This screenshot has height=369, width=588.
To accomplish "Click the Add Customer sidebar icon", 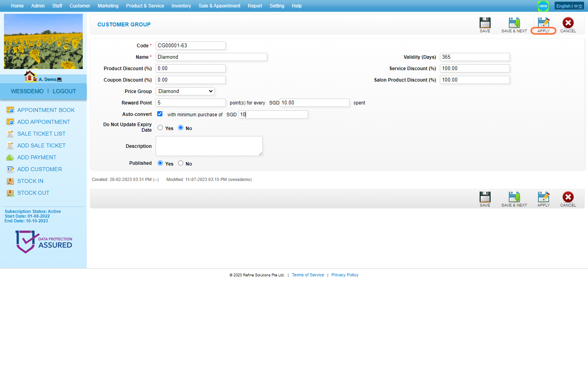I will [x=10, y=169].
